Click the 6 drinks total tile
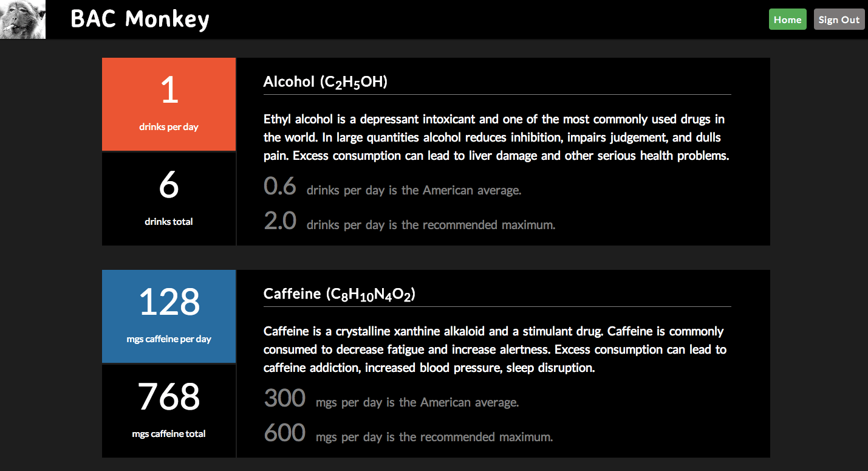 tap(169, 199)
